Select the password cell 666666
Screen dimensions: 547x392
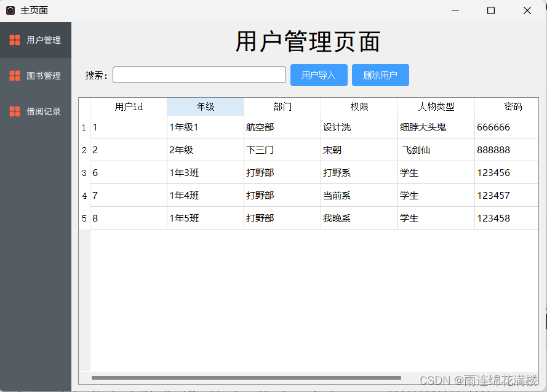506,127
